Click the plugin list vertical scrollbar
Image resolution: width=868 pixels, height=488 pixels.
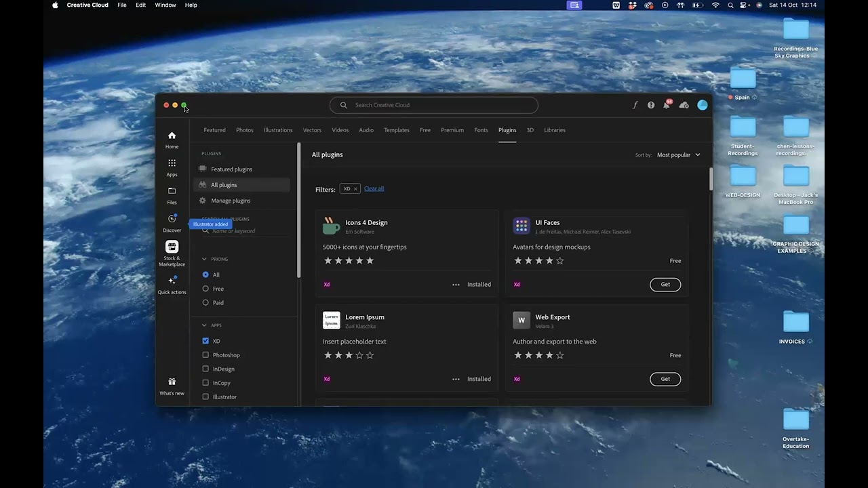[711, 180]
